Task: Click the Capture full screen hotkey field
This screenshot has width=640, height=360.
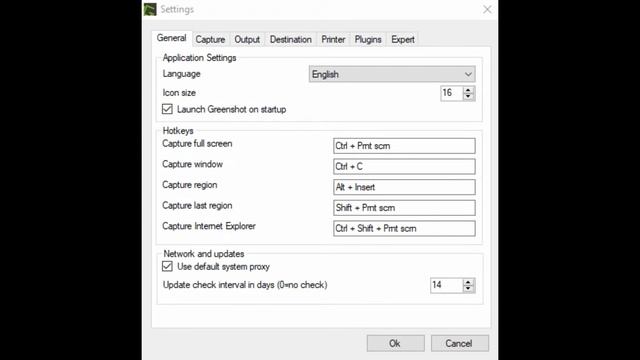Action: [x=404, y=146]
